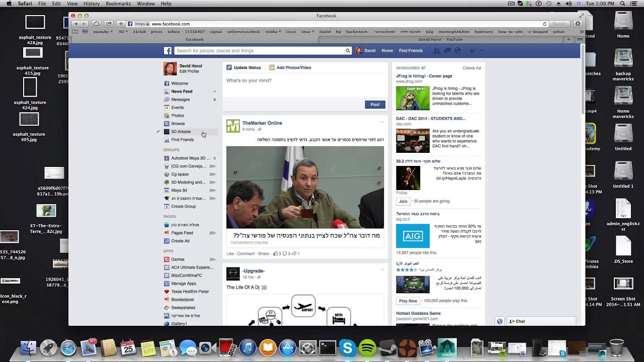Open the youtube bookmarks folder dropdown
The image size is (644, 362).
(x=103, y=32)
